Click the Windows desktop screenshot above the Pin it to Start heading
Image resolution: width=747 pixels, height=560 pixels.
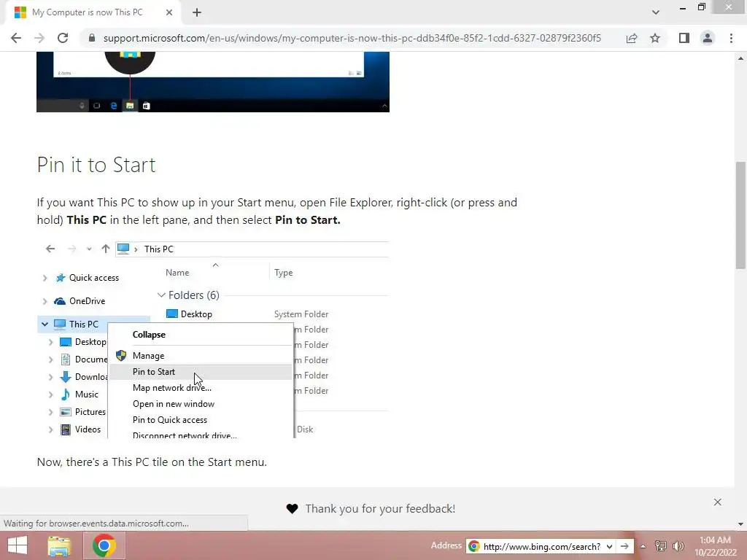213,82
